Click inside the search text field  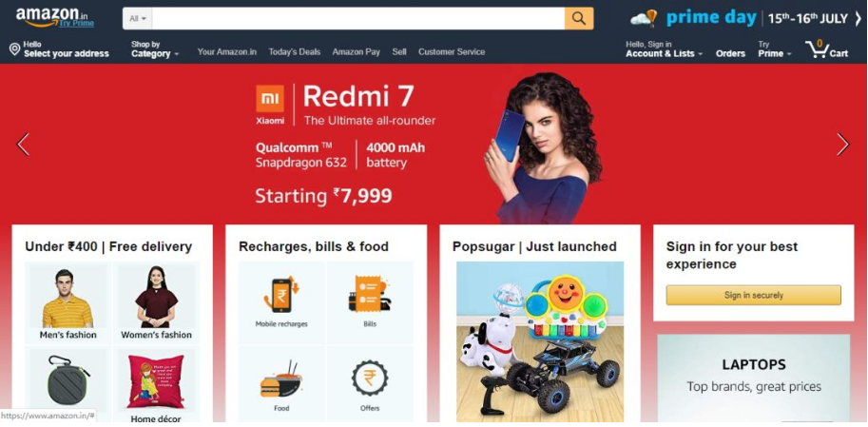(358, 18)
